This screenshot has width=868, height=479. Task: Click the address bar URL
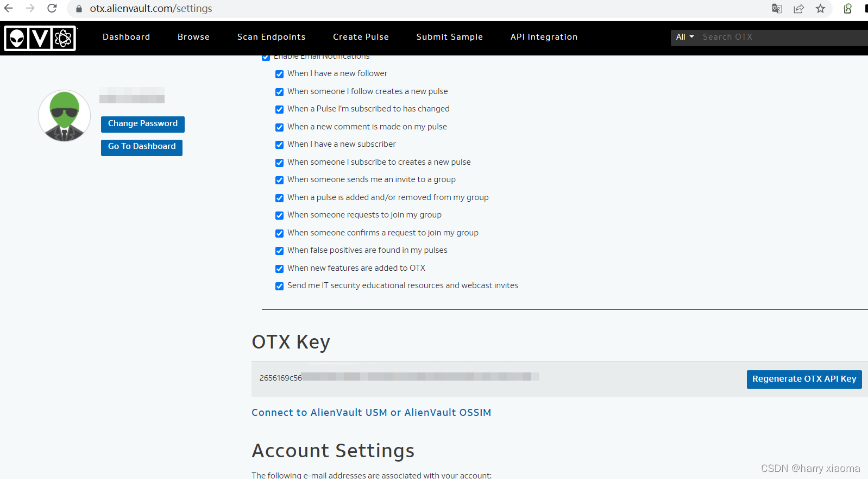pyautogui.click(x=151, y=9)
